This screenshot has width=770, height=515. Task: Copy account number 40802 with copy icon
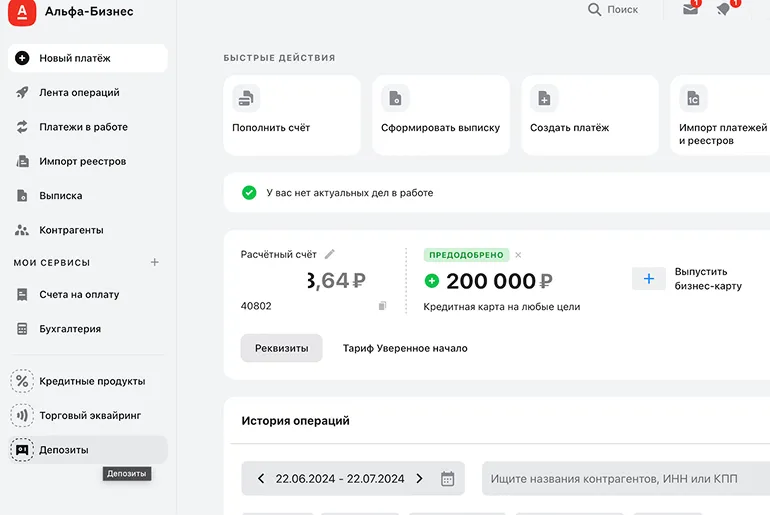(x=383, y=306)
